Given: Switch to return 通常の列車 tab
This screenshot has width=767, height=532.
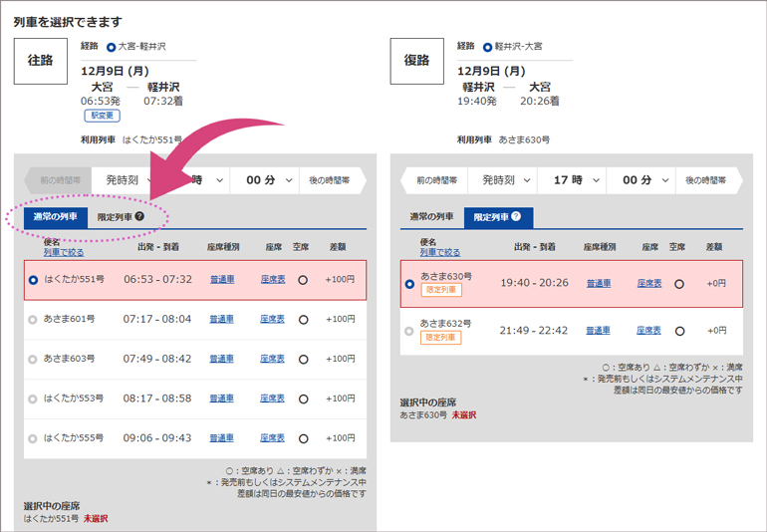Looking at the screenshot, I should pos(431,217).
